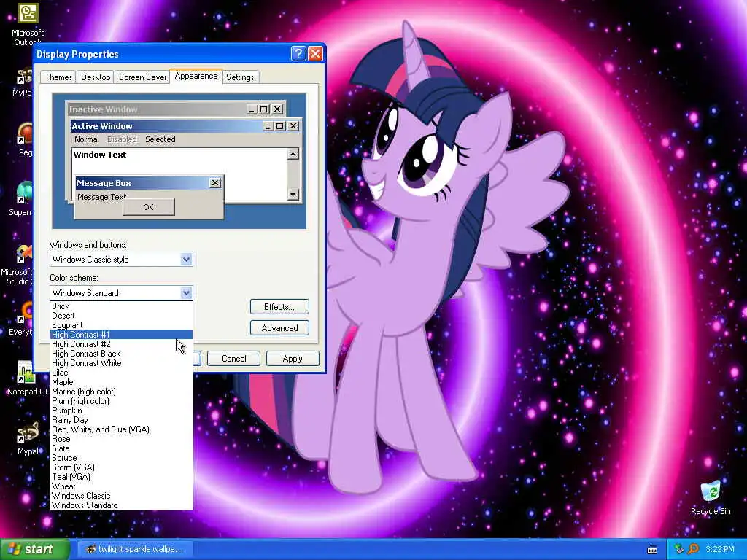Click the Advanced button

click(279, 327)
